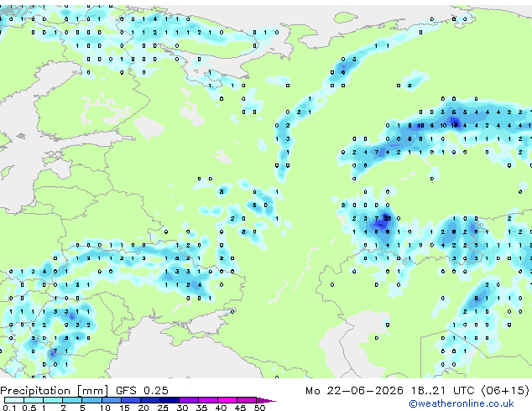Select the 5–10 mm legend color swatch
Image resolution: width=532 pixels, height=411 pixels.
click(x=91, y=400)
